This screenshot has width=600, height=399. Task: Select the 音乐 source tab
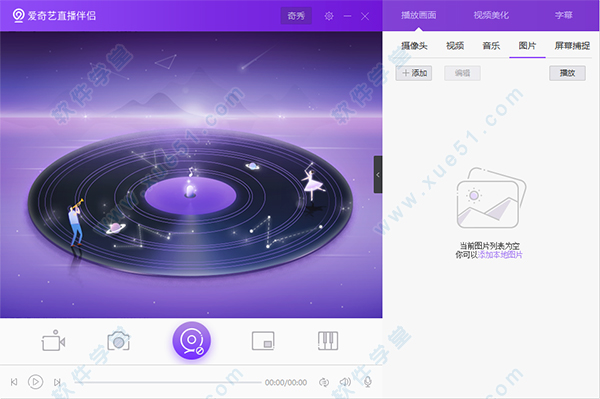click(491, 46)
